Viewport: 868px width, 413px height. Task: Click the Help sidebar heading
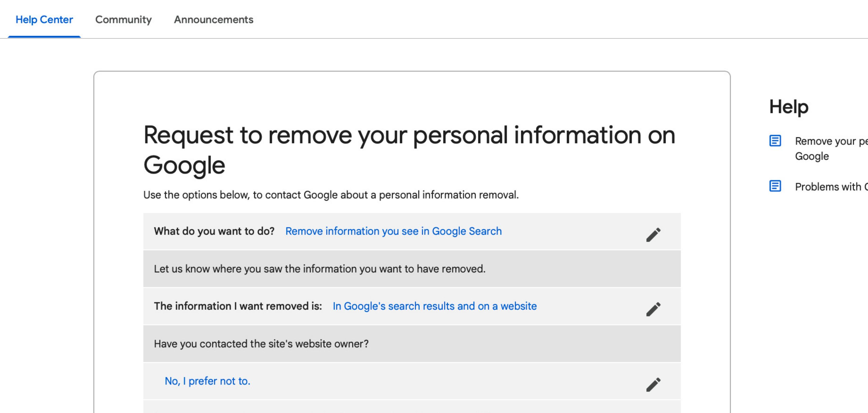[788, 107]
